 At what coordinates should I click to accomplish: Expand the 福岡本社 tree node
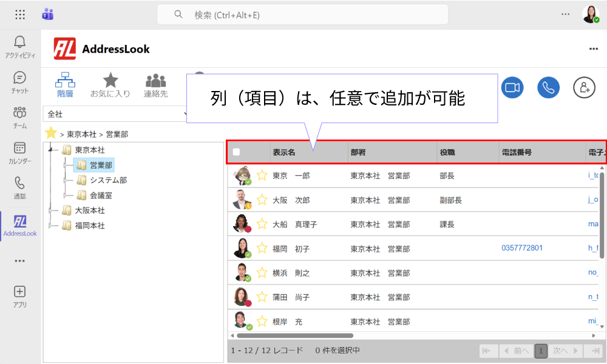point(50,226)
